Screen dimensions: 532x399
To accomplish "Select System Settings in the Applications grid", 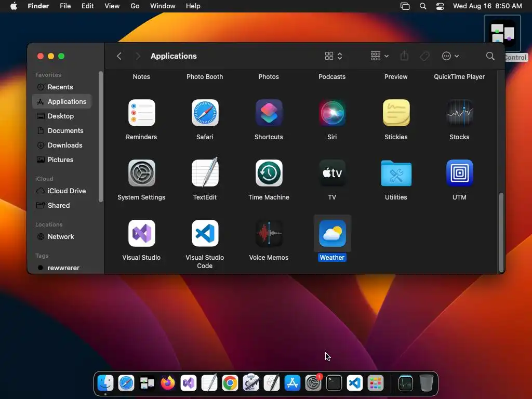I will point(141,173).
